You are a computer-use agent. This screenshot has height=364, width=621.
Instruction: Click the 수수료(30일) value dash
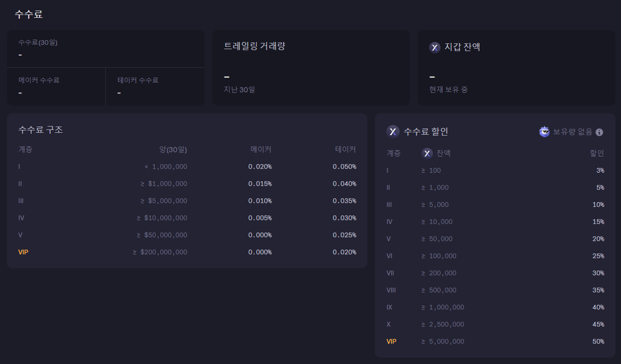click(x=20, y=54)
